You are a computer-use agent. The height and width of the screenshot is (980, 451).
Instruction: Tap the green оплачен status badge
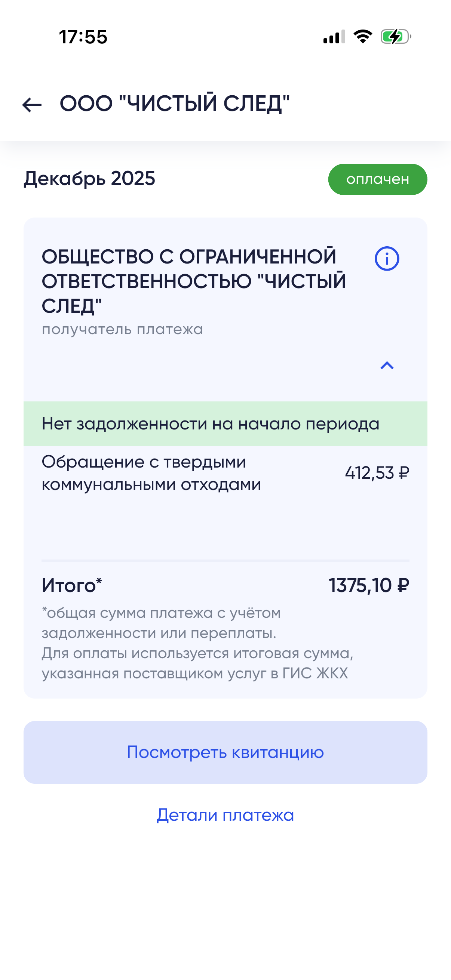click(378, 179)
